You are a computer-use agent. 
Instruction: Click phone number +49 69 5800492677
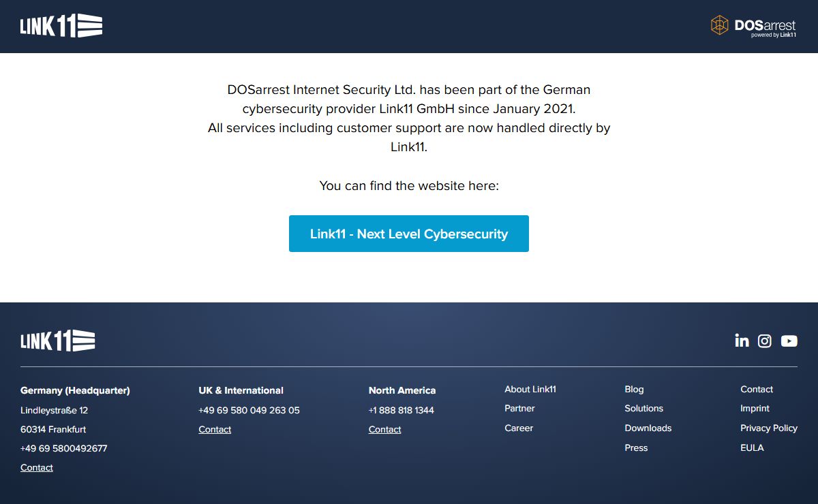[x=64, y=448]
